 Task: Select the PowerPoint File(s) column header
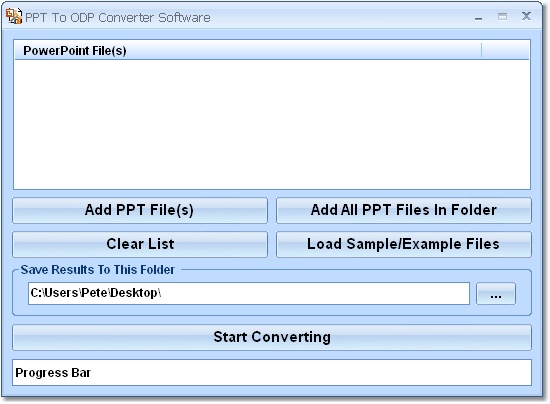click(248, 50)
